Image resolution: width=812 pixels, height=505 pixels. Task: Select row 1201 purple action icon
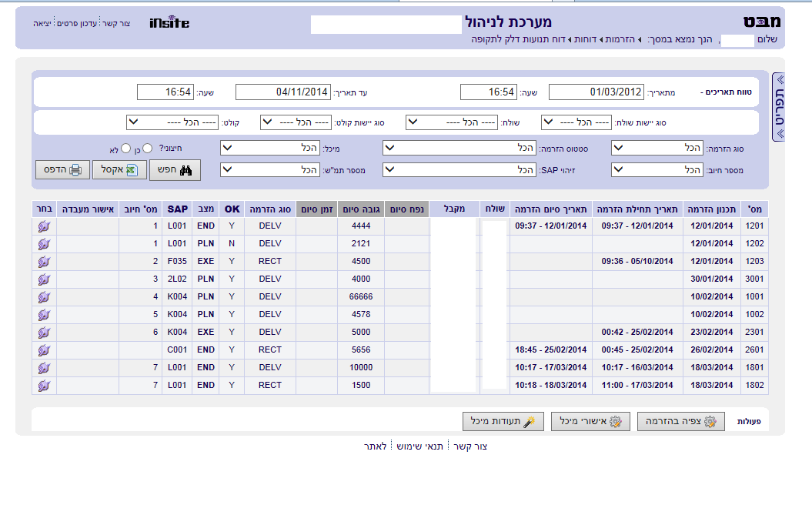coord(44,226)
